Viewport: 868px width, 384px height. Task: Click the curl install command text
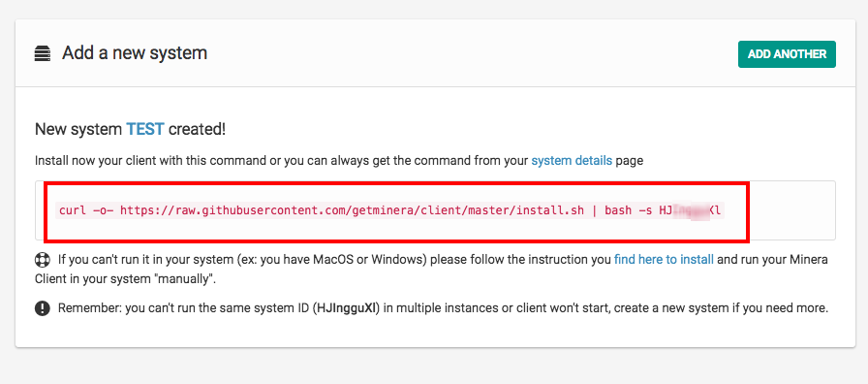pos(390,210)
